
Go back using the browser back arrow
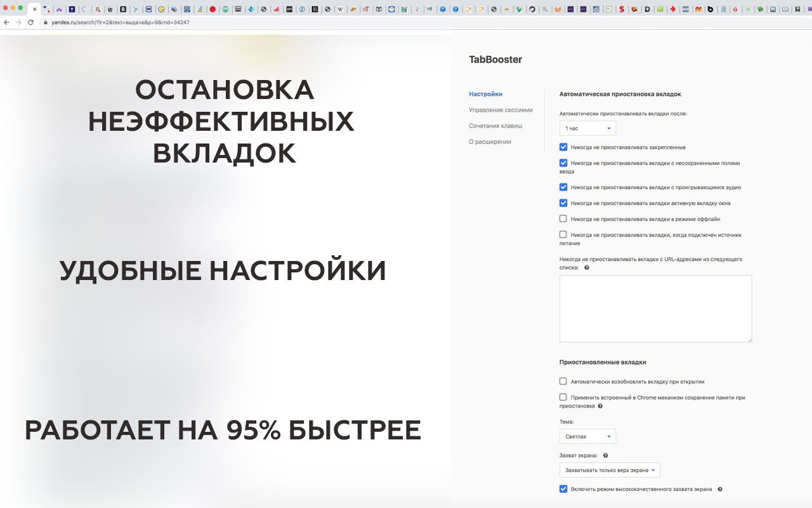coord(6,22)
